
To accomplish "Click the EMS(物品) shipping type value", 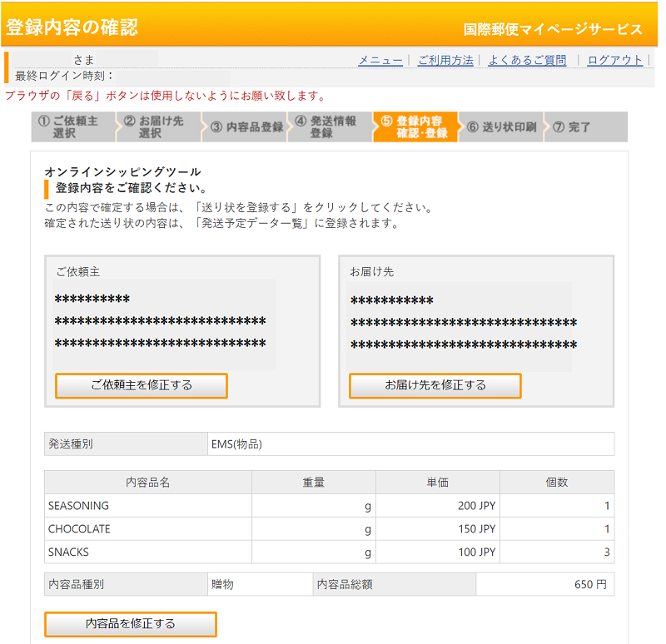I will tap(236, 444).
